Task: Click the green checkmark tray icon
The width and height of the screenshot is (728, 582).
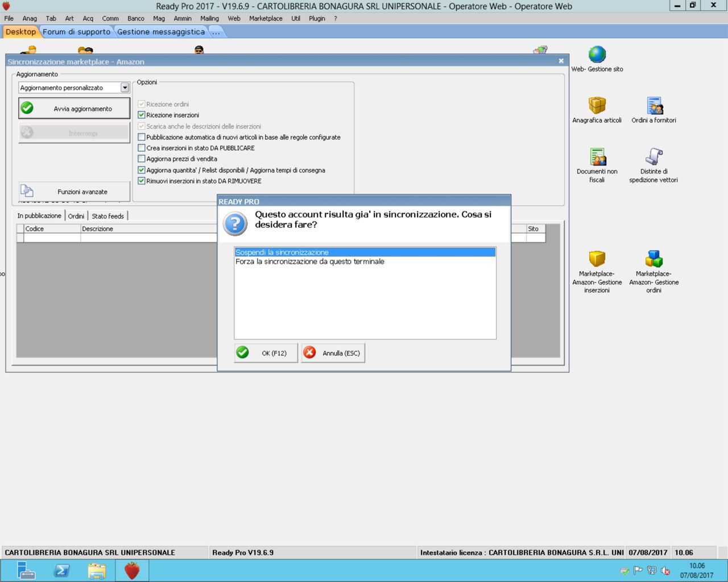Action: click(x=624, y=571)
